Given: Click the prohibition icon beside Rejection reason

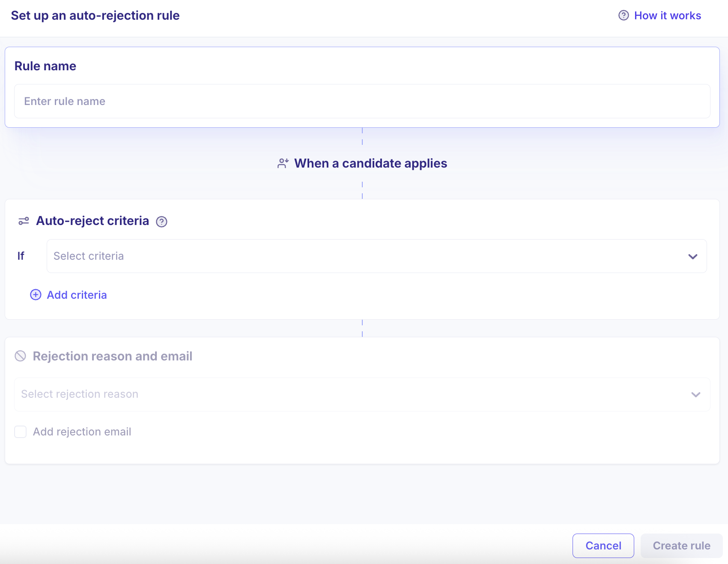Looking at the screenshot, I should 20,356.
